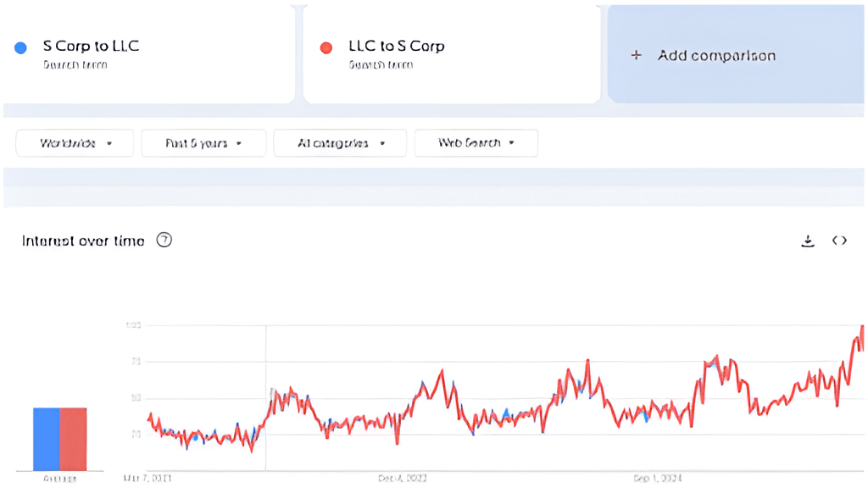Open the Past 5 years time range dropdown
The image size is (868, 488).
[203, 143]
